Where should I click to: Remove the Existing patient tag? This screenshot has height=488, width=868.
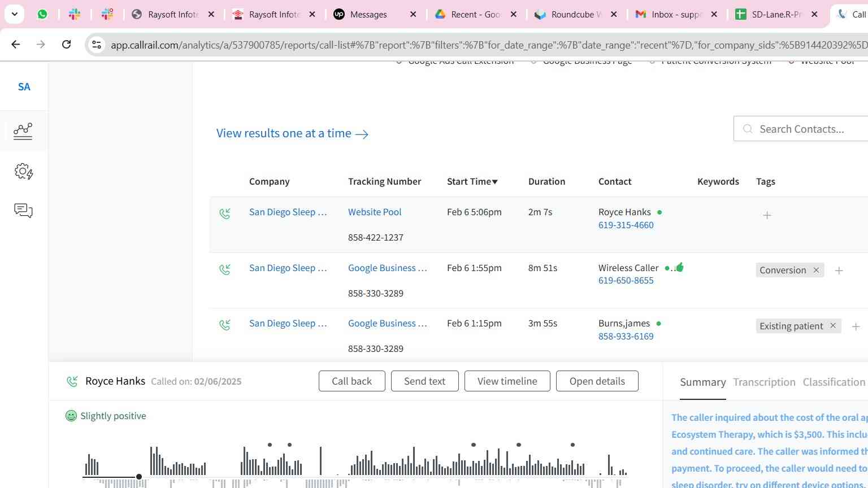pyautogui.click(x=833, y=326)
